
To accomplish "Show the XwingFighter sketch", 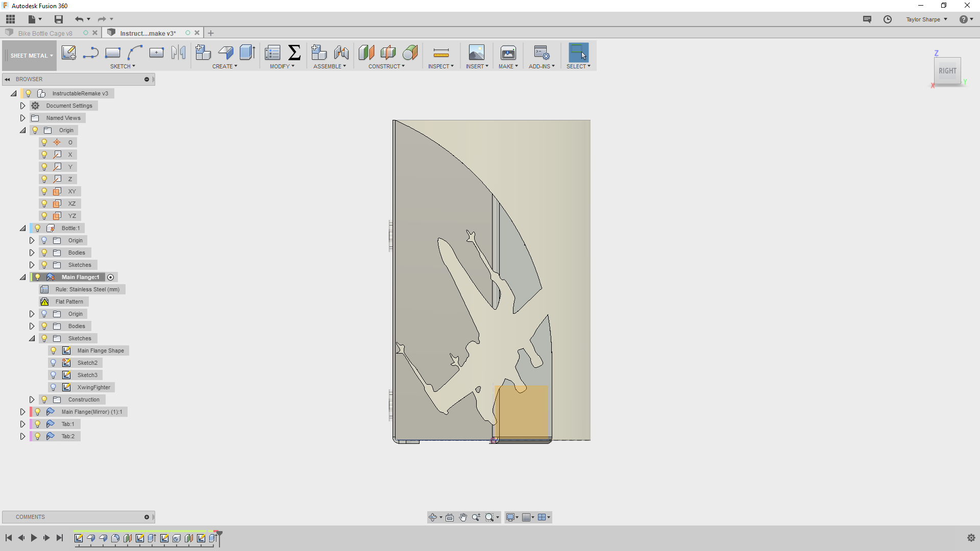I will (x=54, y=387).
